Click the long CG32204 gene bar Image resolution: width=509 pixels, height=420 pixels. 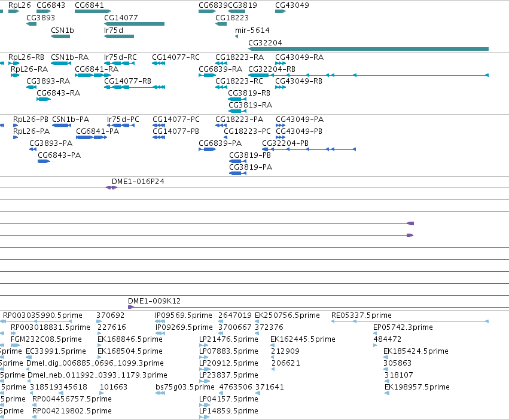click(x=368, y=49)
